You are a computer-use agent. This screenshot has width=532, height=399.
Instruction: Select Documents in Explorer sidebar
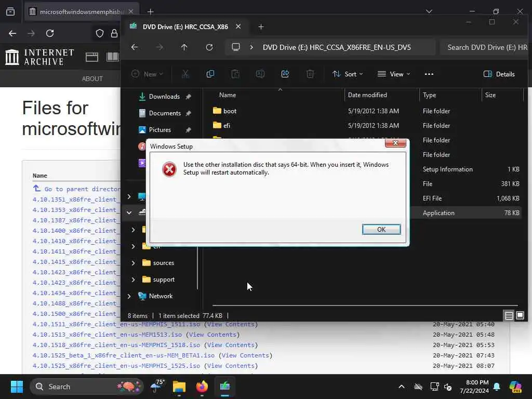[165, 113]
